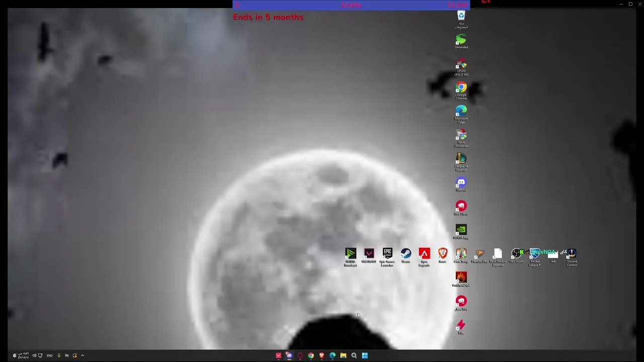Open File Explorer from the taskbar

(343, 355)
